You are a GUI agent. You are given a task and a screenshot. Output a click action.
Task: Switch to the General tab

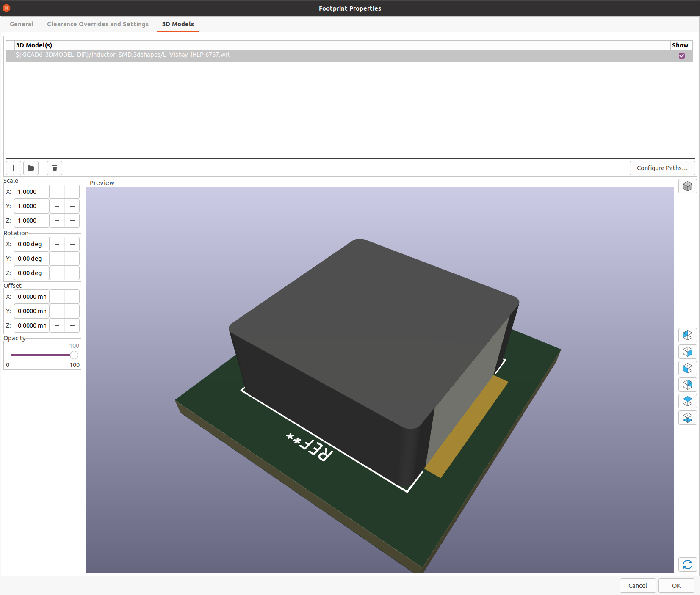click(x=22, y=24)
